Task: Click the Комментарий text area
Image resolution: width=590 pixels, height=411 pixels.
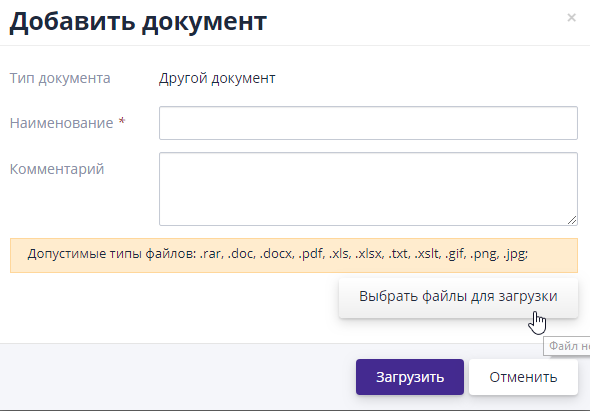Action: tap(368, 189)
